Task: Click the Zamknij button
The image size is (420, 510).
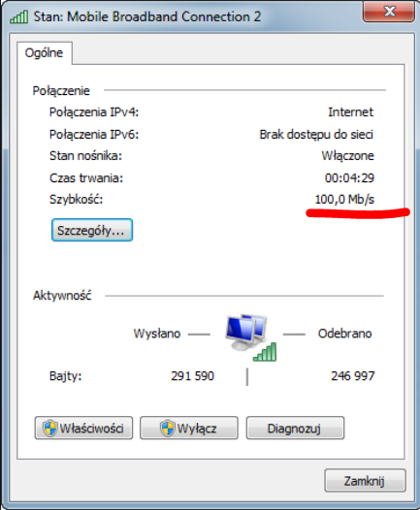Action: point(365,480)
